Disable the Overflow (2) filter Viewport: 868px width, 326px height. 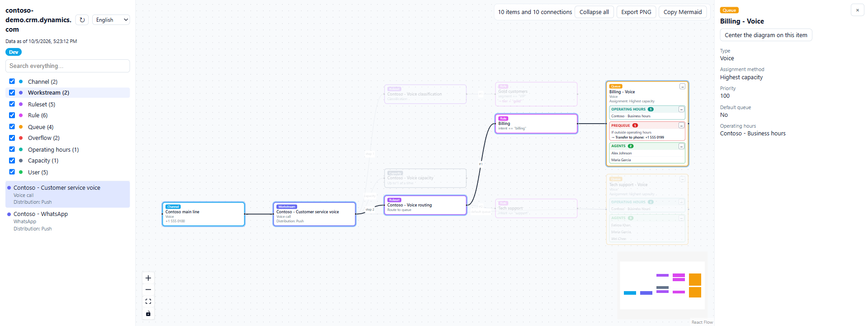coord(12,138)
